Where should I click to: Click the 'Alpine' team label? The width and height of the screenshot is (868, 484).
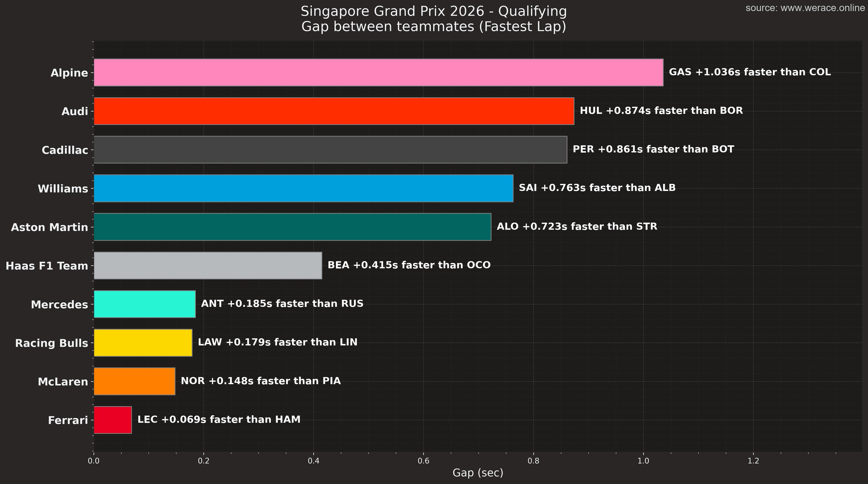69,73
